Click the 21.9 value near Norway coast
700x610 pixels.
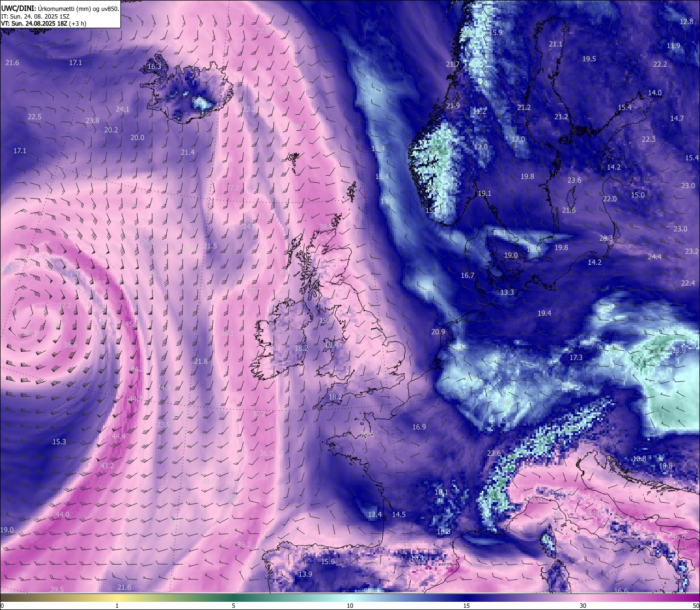coord(453,106)
